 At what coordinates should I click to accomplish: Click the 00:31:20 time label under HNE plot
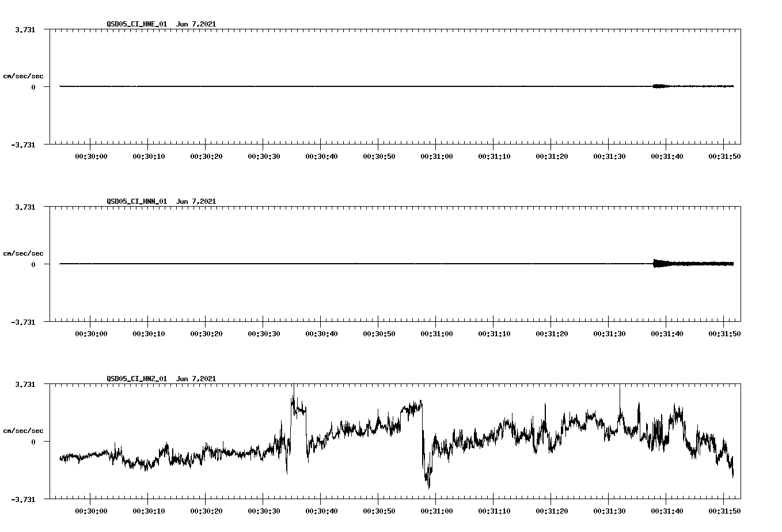tap(552, 157)
